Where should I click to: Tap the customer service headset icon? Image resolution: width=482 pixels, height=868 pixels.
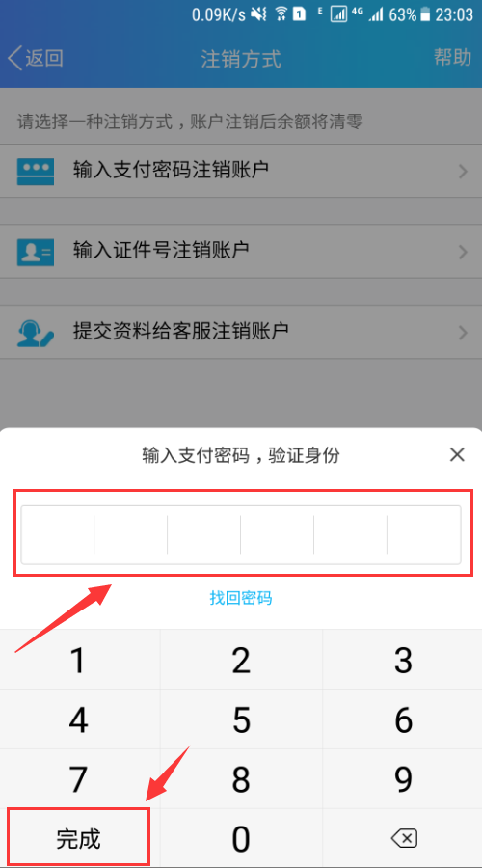(36, 333)
